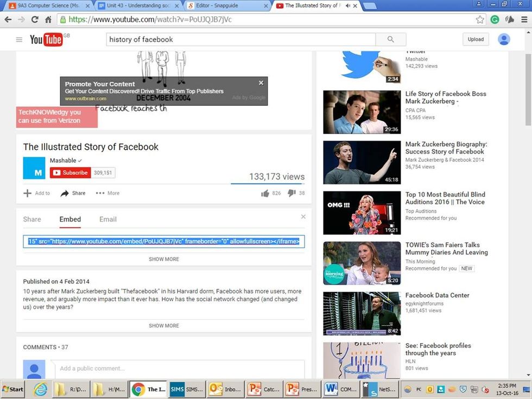This screenshot has height=399, width=532.
Task: Go back with browser back arrow
Action: pyautogui.click(x=8, y=20)
